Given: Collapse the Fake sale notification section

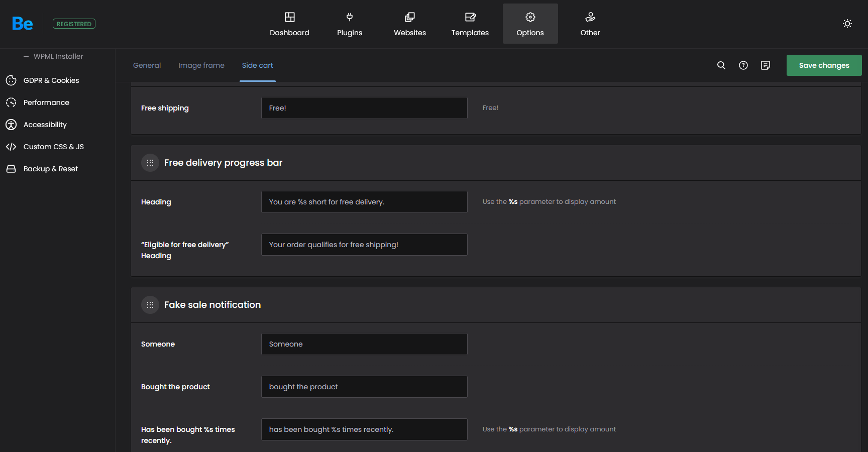Looking at the screenshot, I should (x=150, y=305).
